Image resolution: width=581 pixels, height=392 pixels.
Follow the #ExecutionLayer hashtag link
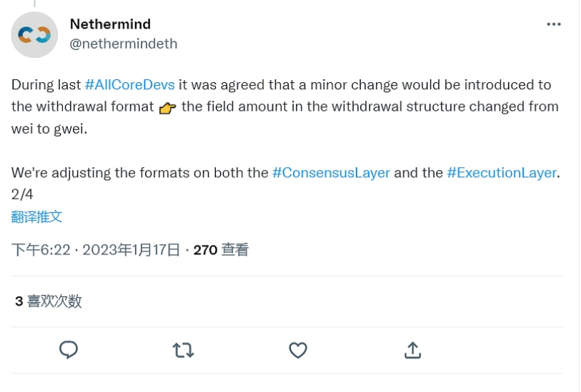pyautogui.click(x=501, y=173)
